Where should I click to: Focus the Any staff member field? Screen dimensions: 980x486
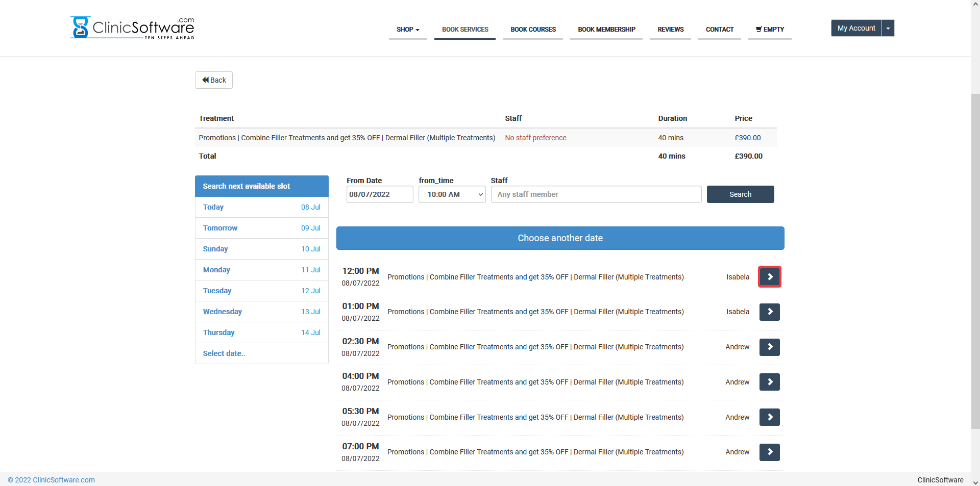[x=596, y=194]
